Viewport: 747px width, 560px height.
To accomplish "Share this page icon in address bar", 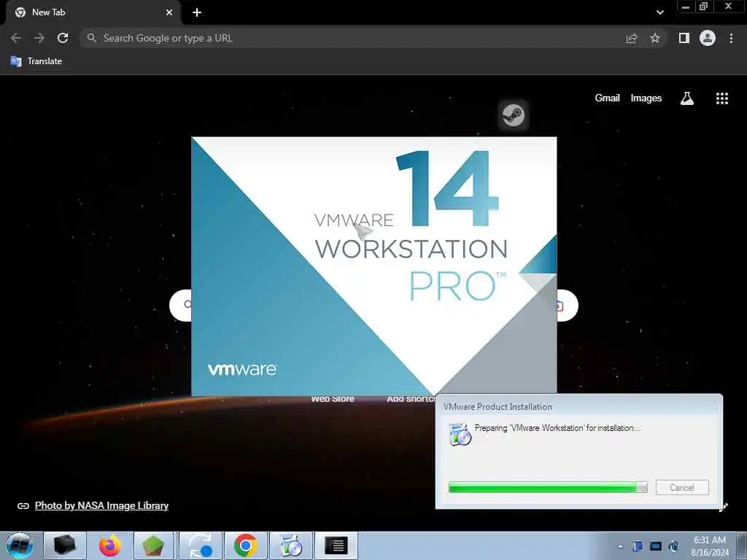I will point(632,38).
